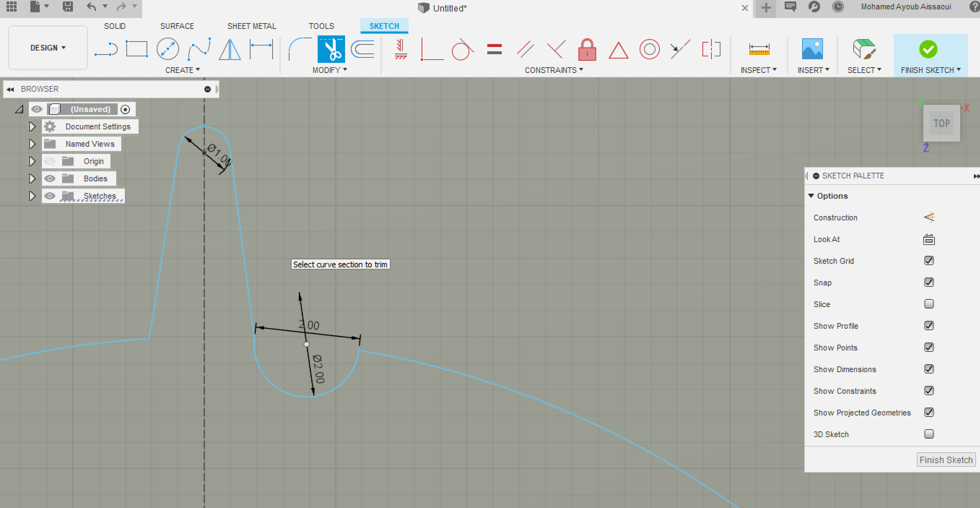
Task: Switch to the SURFACE tab
Action: (177, 26)
